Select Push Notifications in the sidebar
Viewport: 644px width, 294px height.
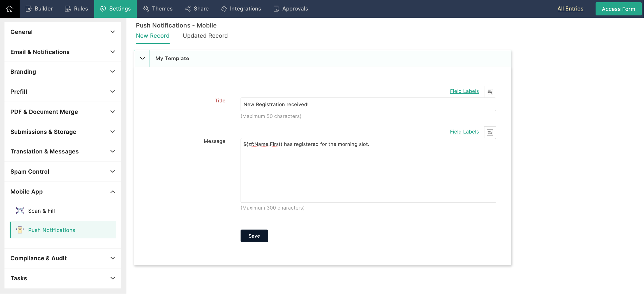tap(63, 230)
